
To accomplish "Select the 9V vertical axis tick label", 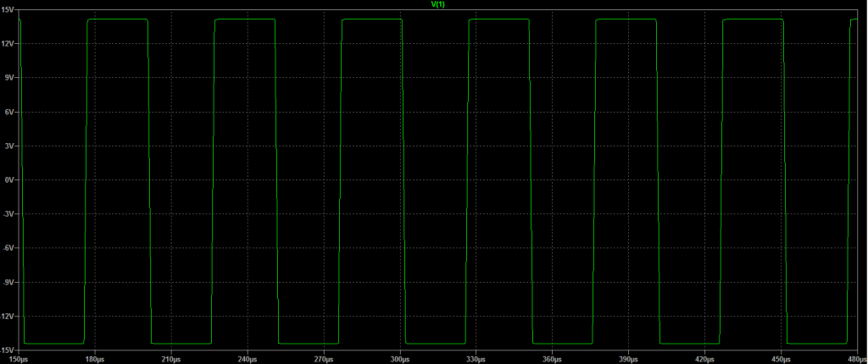I will click(x=11, y=78).
